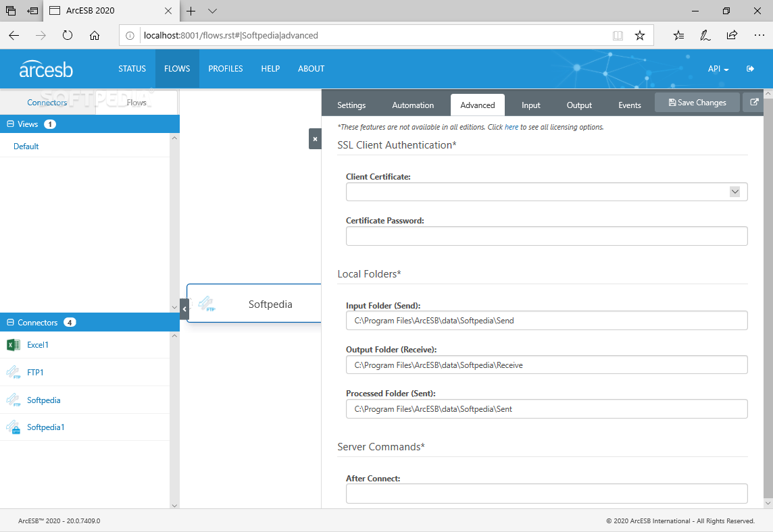The height and width of the screenshot is (532, 773).
Task: Click Save Changes button
Action: tap(697, 103)
